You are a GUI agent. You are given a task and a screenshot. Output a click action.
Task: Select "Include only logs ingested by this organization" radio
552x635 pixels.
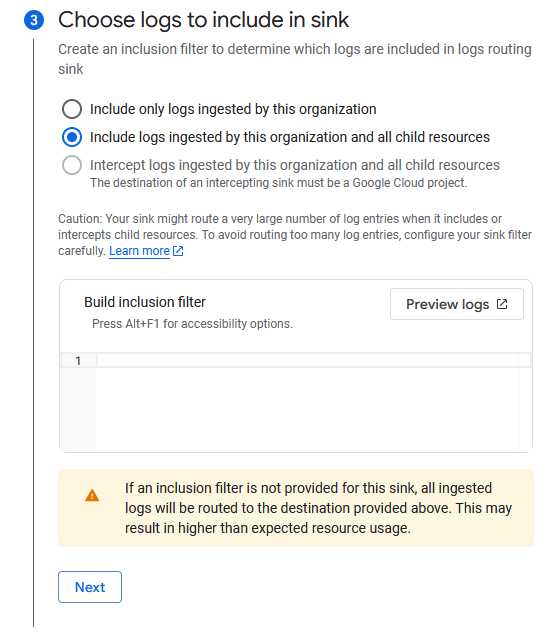pos(72,109)
